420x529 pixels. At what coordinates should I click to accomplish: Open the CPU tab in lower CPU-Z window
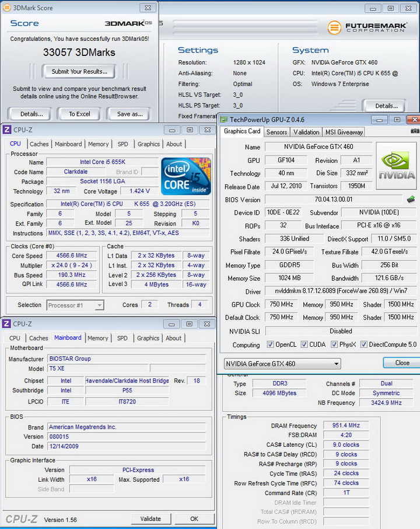point(15,338)
